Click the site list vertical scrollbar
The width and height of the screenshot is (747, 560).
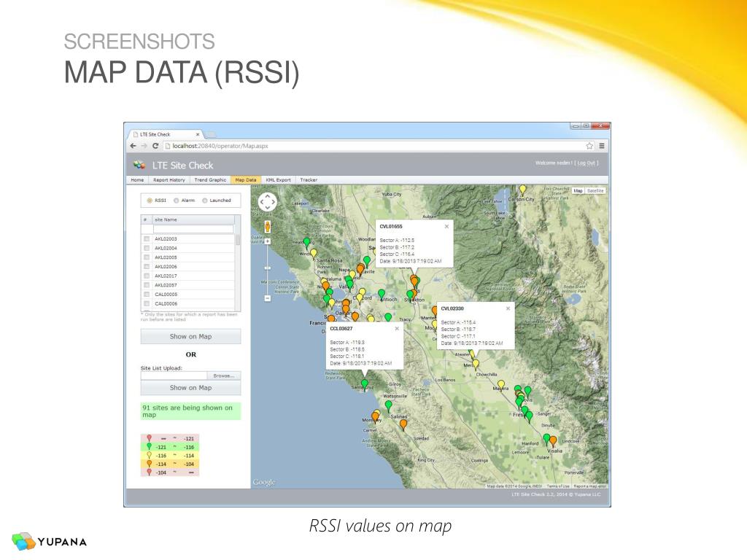point(238,271)
